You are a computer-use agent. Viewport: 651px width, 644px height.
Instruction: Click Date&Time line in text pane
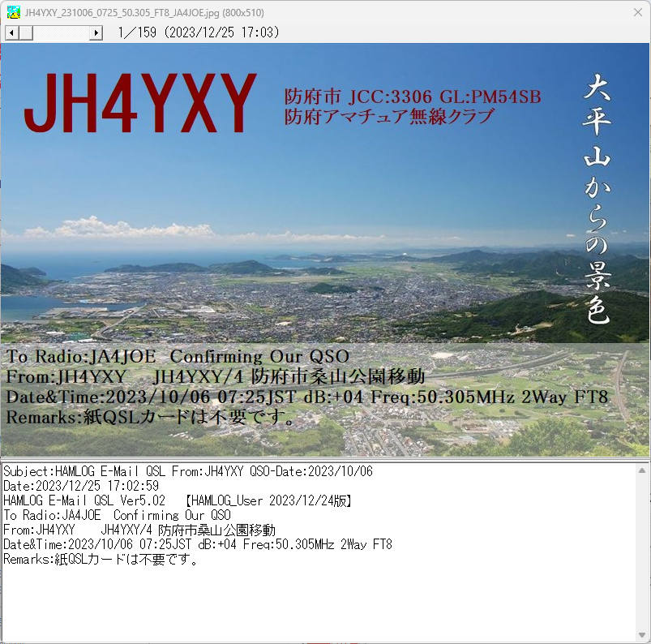[x=198, y=545]
